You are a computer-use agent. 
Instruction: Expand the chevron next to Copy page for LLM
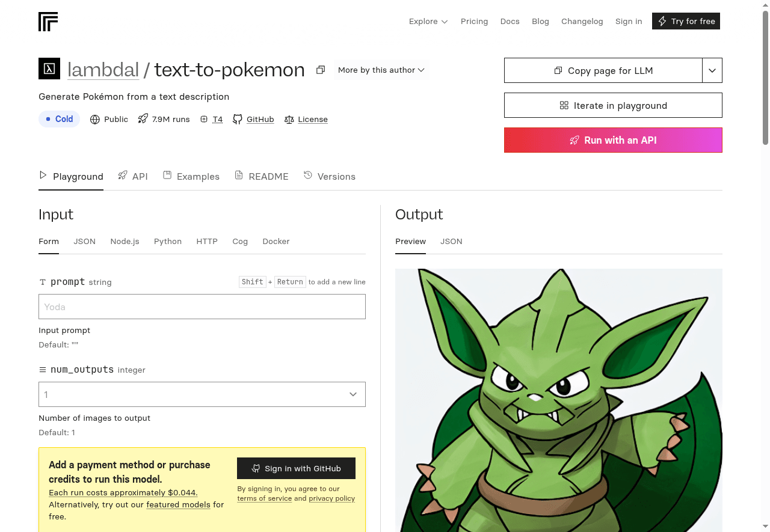(x=712, y=70)
